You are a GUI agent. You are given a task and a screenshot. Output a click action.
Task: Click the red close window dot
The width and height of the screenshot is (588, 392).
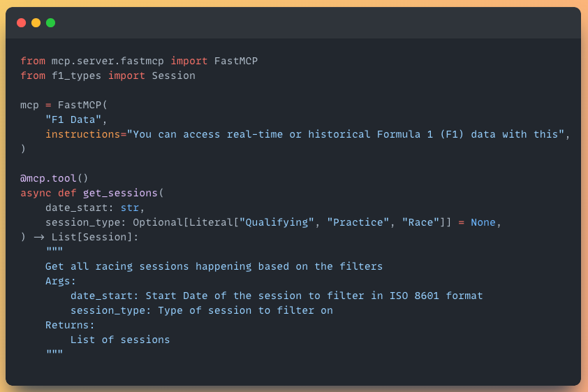pos(22,23)
